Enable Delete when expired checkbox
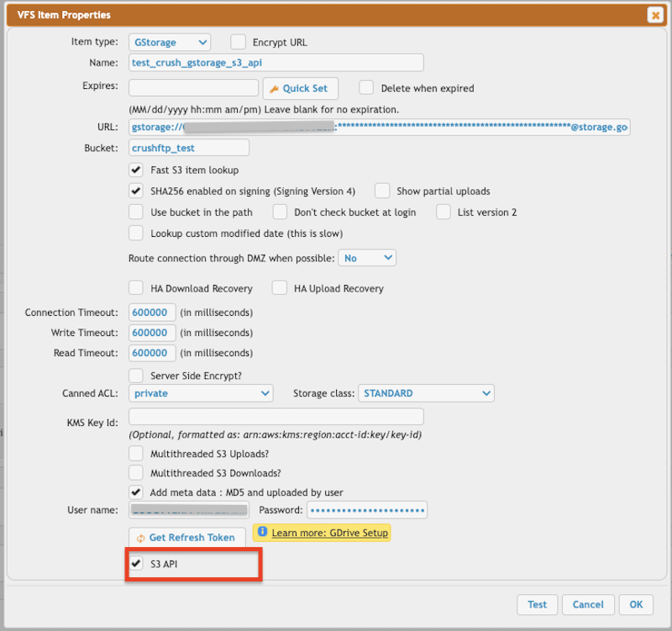Viewport: 672px width, 631px height. (366, 87)
